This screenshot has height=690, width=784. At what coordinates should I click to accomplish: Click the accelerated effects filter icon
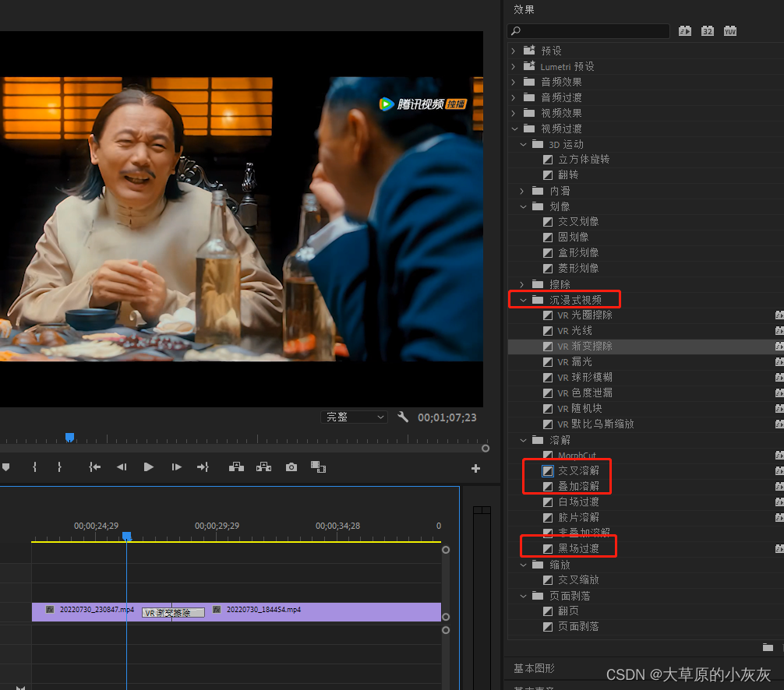(x=684, y=31)
